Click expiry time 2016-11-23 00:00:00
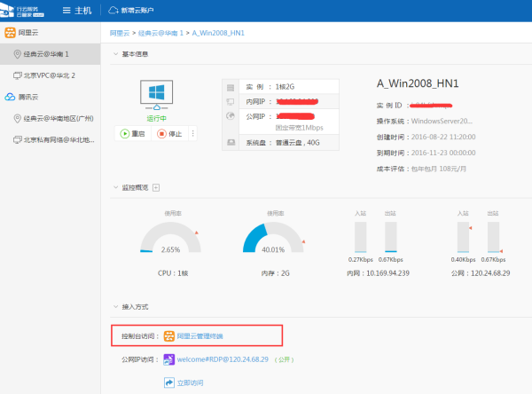 pyautogui.click(x=443, y=153)
